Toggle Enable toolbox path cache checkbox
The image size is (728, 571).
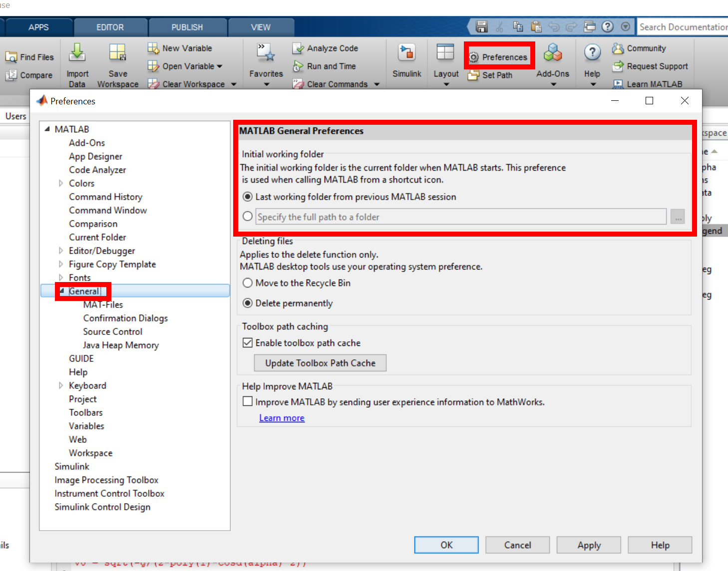(248, 343)
